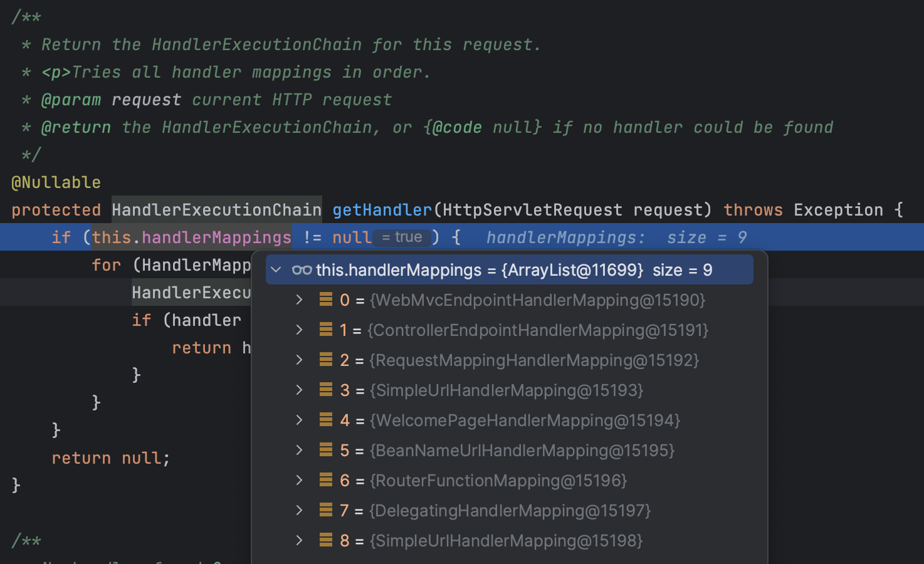Click the 'protected' modifier keyword
This screenshot has width=924, height=564.
point(56,210)
